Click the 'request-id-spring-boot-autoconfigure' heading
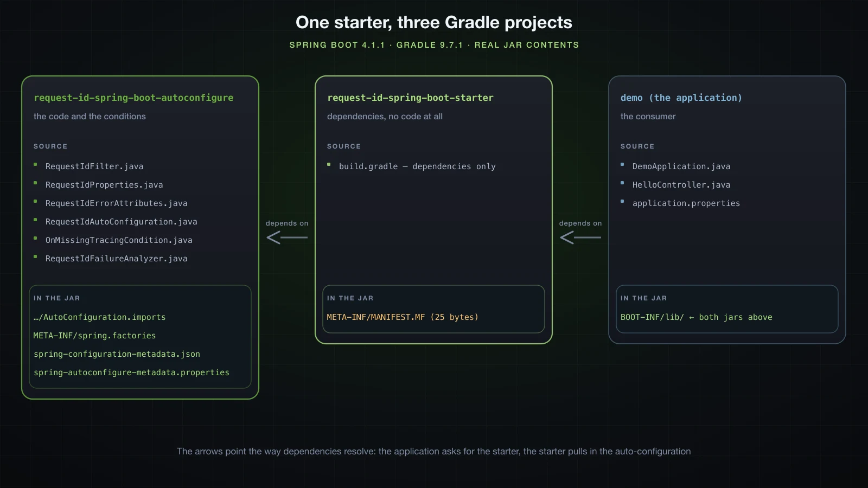This screenshot has width=868, height=488. pos(133,98)
